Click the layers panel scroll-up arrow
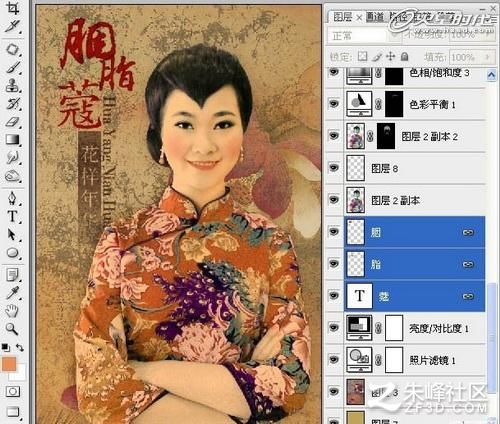The height and width of the screenshot is (424, 500). [491, 75]
